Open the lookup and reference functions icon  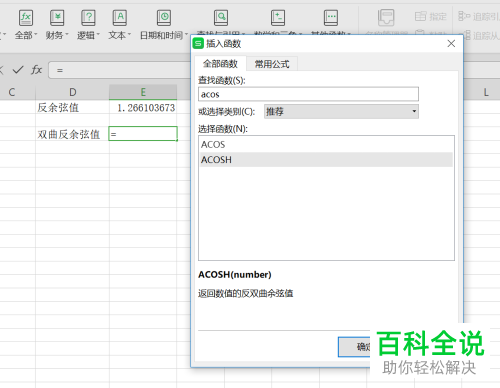(x=221, y=18)
